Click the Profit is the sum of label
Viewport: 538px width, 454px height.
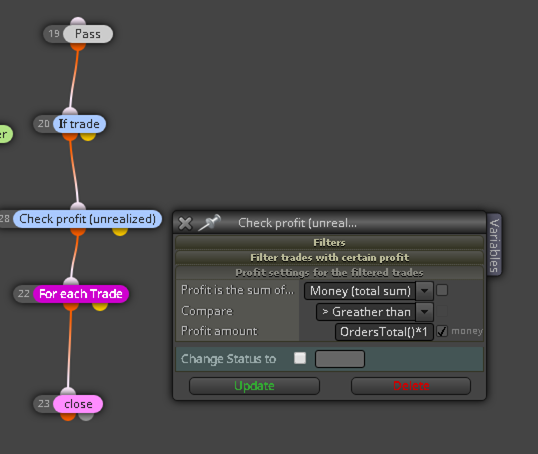[237, 290]
